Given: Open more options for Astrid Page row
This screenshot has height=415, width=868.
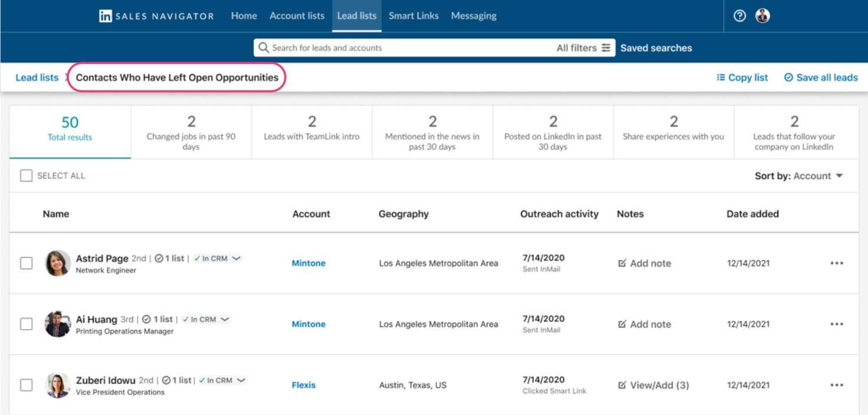Looking at the screenshot, I should (837, 264).
